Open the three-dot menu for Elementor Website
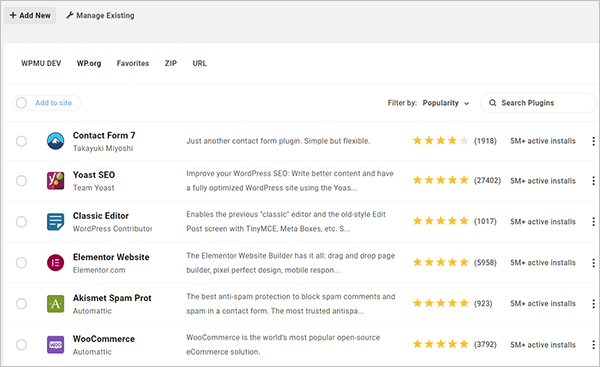Image resolution: width=600 pixels, height=367 pixels. pyautogui.click(x=593, y=263)
